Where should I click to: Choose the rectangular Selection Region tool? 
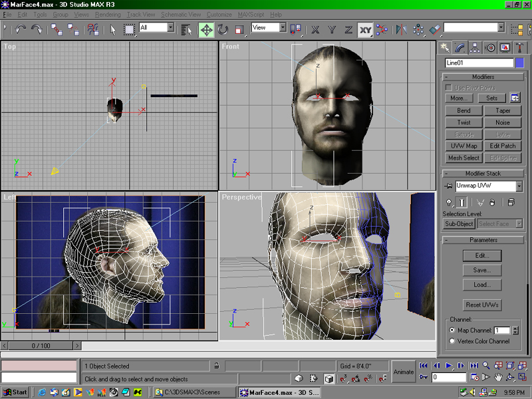(x=129, y=29)
